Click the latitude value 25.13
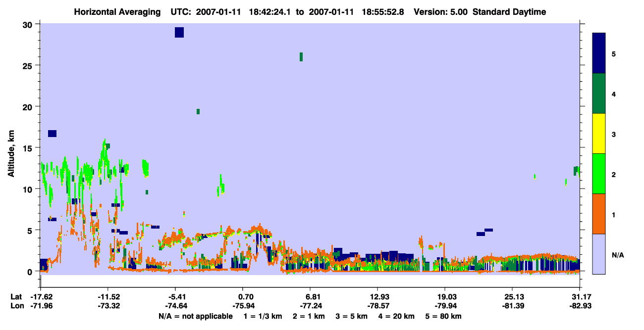 513,297
